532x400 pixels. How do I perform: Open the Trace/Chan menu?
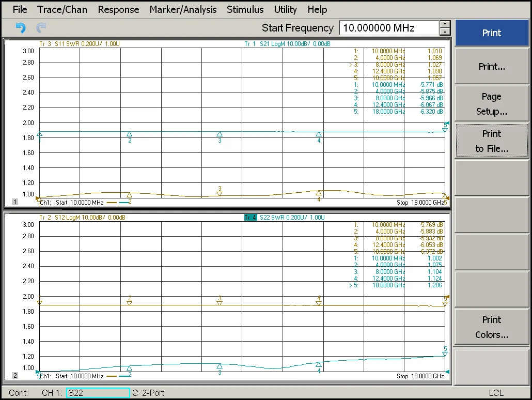[62, 9]
